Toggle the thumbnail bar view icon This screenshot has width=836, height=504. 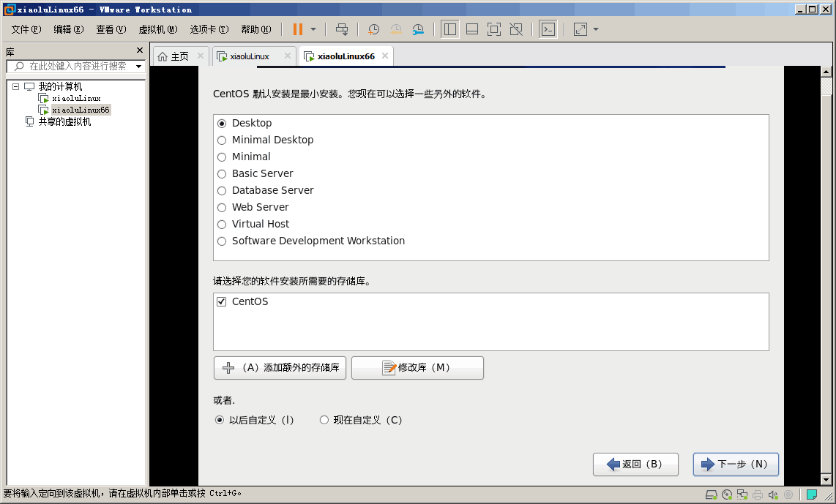tap(472, 29)
